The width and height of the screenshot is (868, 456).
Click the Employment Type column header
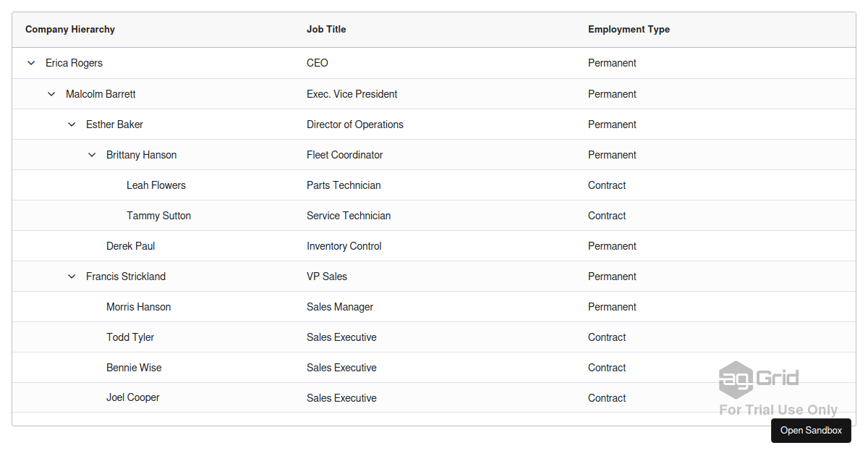629,30
